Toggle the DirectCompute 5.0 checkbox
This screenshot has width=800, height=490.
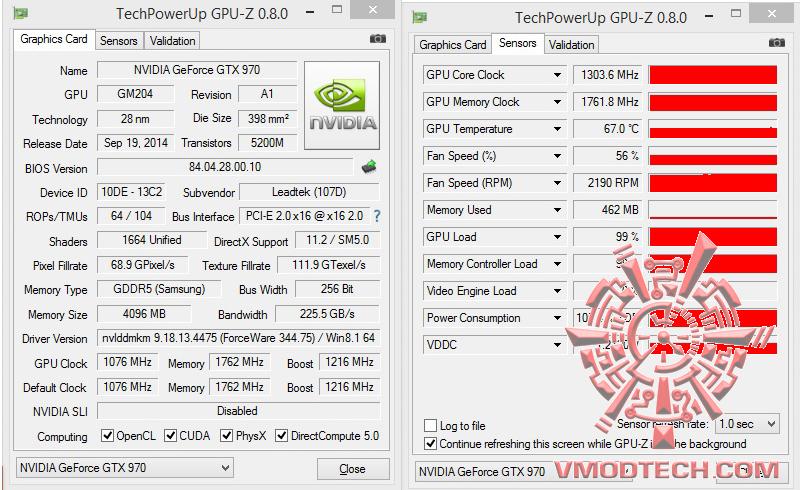tap(281, 435)
